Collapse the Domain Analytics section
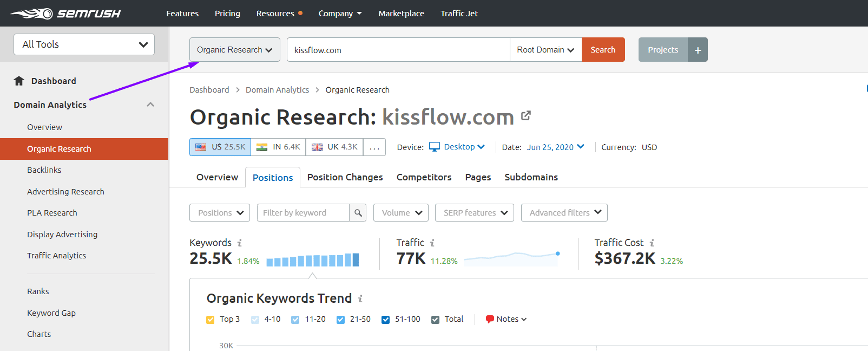868x351 pixels. tap(150, 105)
